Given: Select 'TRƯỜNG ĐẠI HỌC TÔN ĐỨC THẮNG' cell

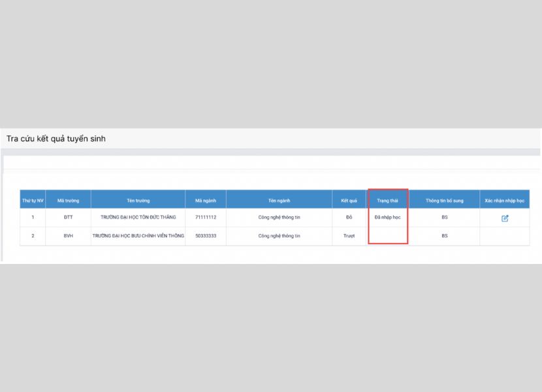Looking at the screenshot, I should click(x=138, y=218).
